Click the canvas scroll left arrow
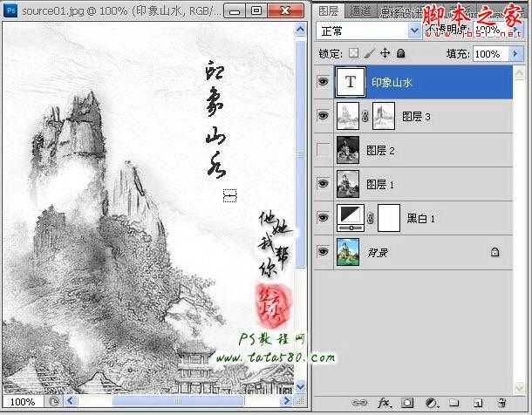The width and height of the screenshot is (532, 415). click(71, 401)
